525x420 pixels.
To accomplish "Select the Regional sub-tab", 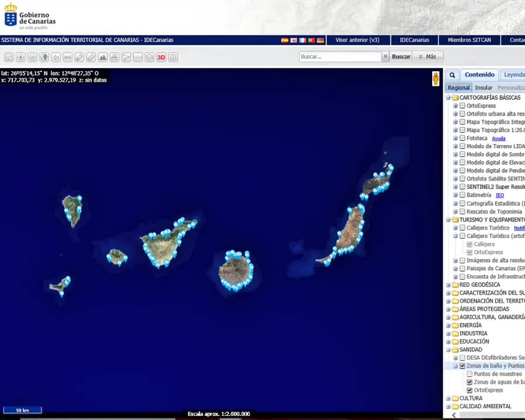I will coord(459,87).
